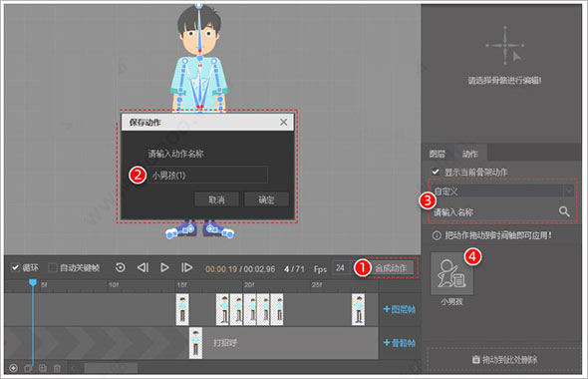Step forward to the next frame
This screenshot has width=588, height=379.
[x=186, y=267]
